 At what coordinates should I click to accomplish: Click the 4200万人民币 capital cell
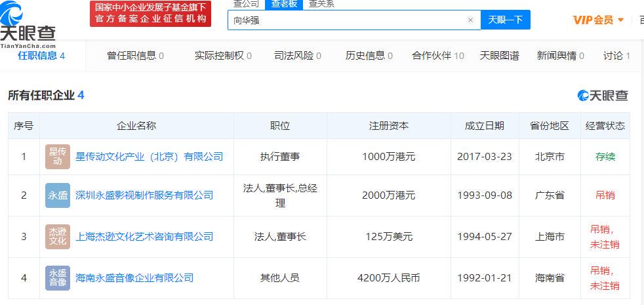(388, 278)
